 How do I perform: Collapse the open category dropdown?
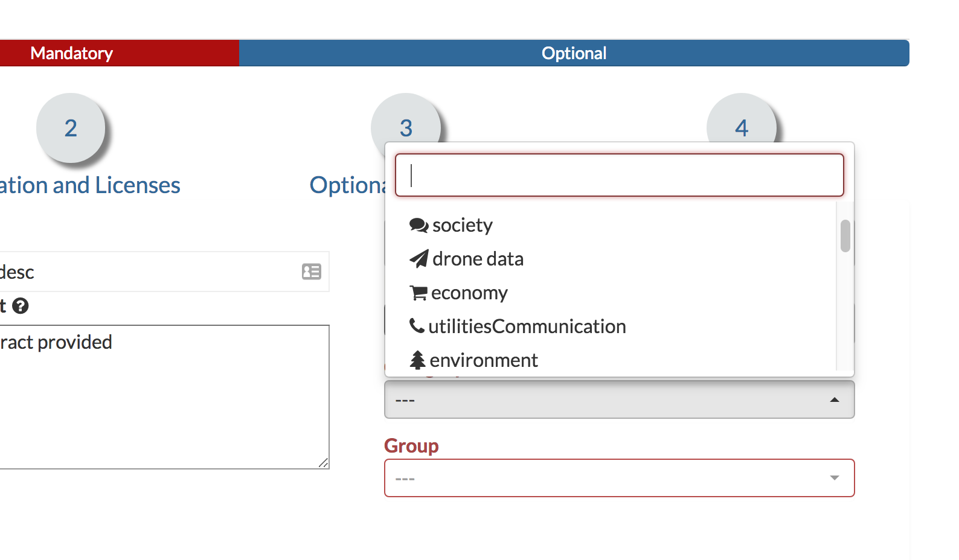pos(620,399)
